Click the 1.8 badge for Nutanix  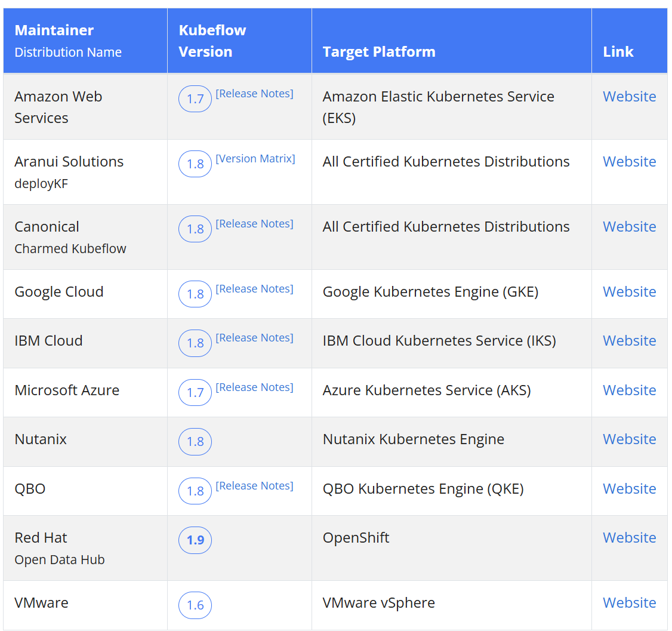pos(195,442)
